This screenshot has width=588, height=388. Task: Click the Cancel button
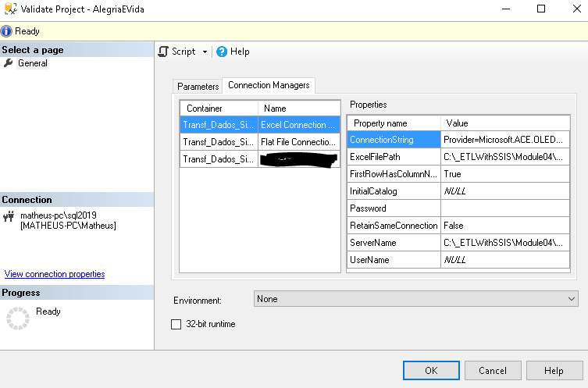click(x=493, y=371)
